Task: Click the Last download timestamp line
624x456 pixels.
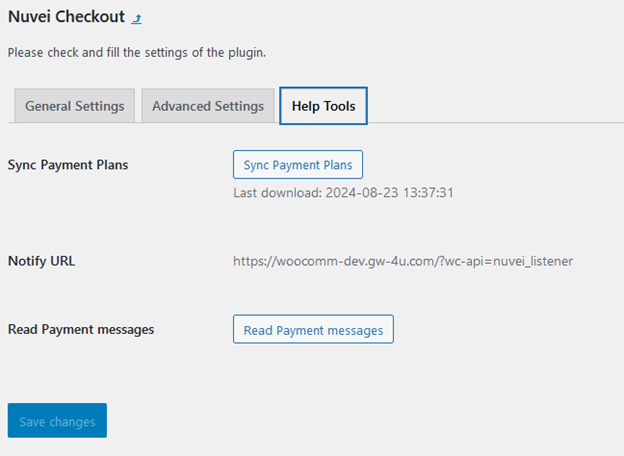Action: 343,192
